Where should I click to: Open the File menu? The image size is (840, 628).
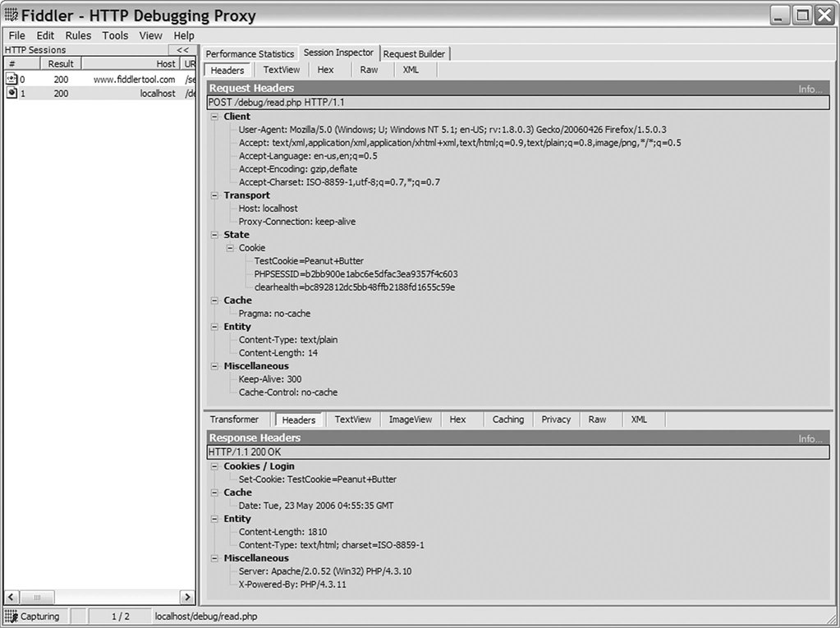click(x=16, y=35)
